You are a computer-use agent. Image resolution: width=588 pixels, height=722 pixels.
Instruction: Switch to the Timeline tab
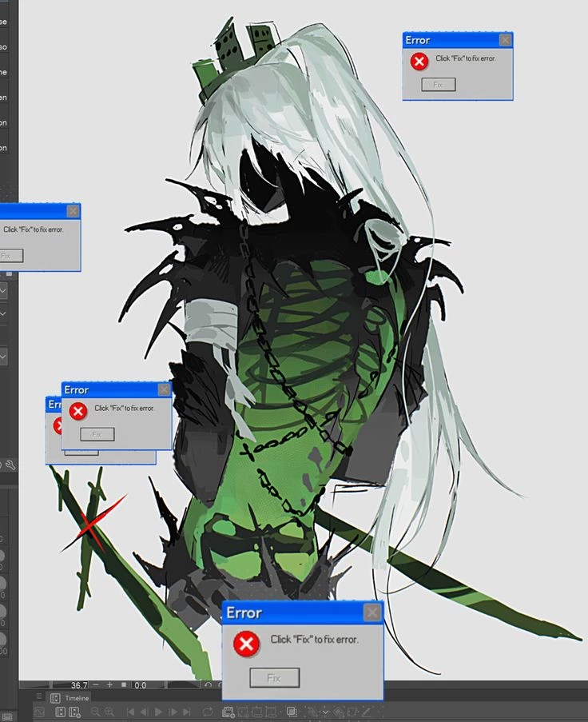click(77, 698)
